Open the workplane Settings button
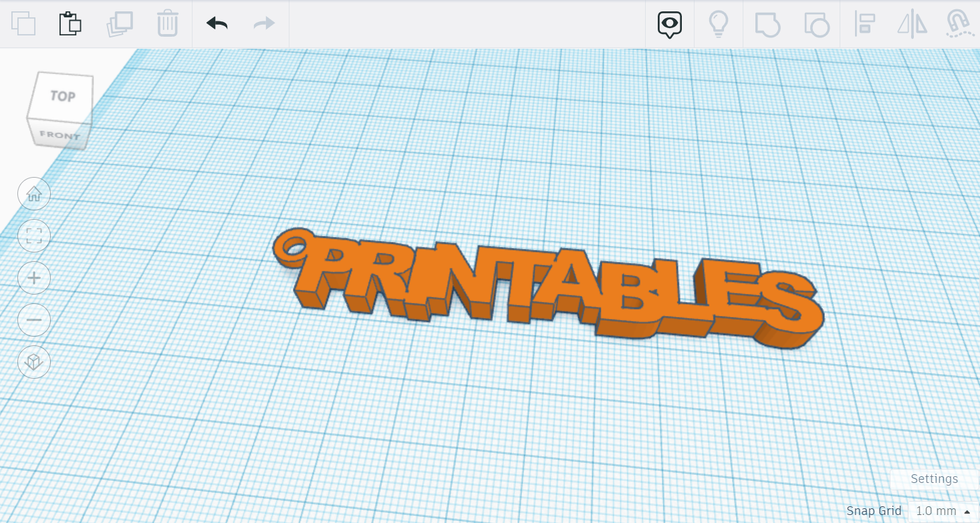The image size is (980, 523). (934, 479)
